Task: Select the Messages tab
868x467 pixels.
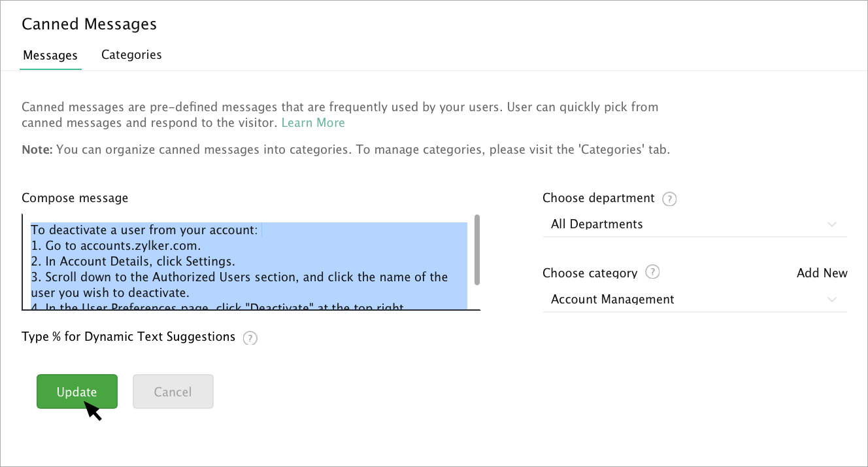Action: pyautogui.click(x=50, y=56)
